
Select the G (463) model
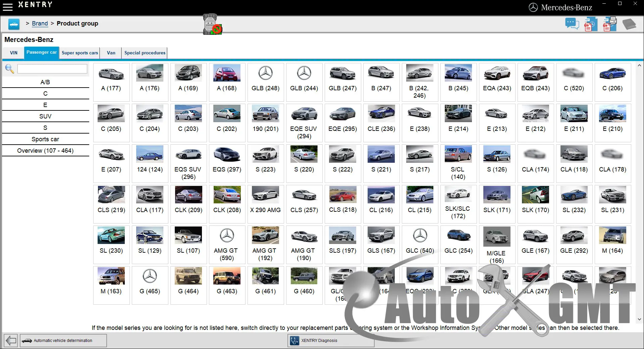[227, 285]
